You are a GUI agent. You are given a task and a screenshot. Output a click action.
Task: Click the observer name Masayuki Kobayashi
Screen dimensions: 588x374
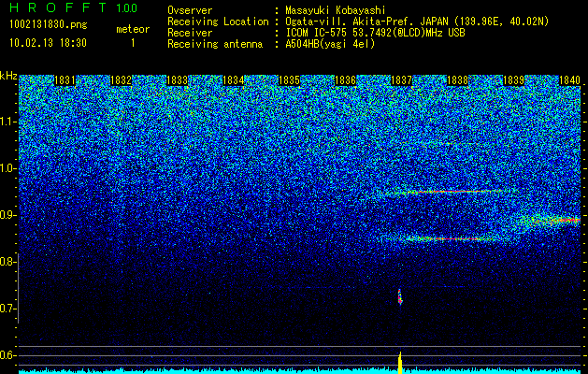click(x=336, y=10)
